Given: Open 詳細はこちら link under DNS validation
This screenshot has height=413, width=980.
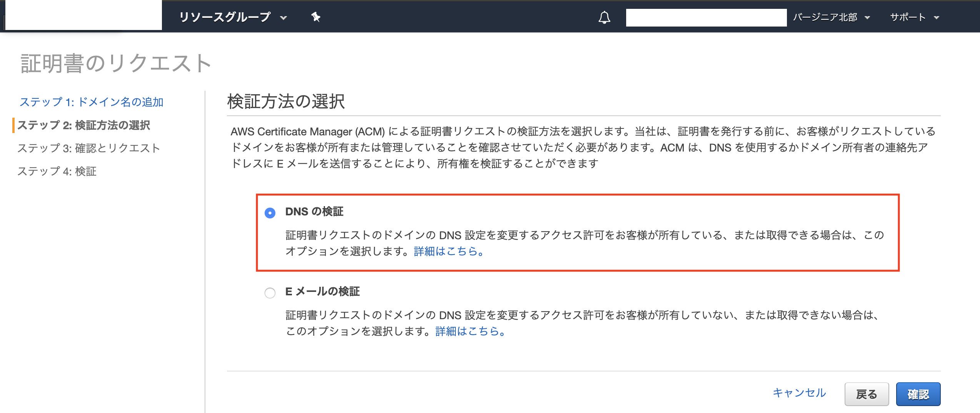Looking at the screenshot, I should (448, 251).
